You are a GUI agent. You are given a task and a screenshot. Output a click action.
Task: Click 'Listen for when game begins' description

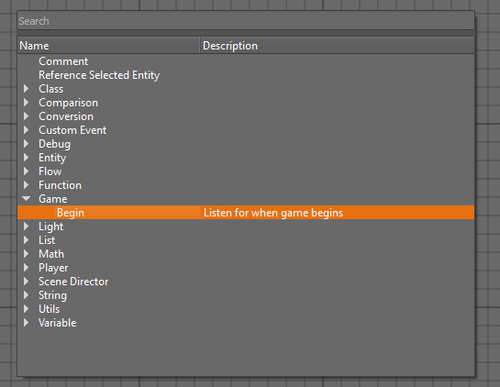click(273, 213)
